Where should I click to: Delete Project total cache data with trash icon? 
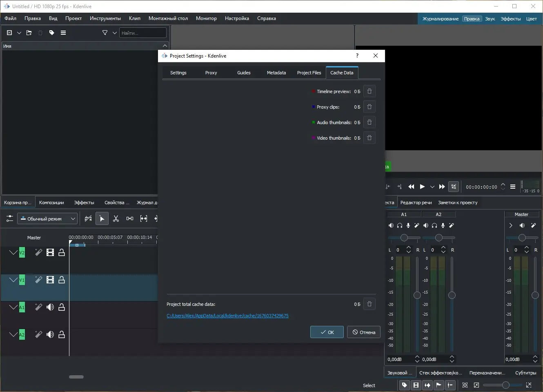click(x=369, y=304)
